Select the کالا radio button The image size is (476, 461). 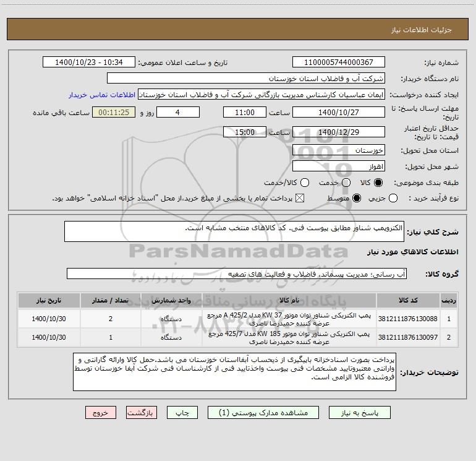pyautogui.click(x=378, y=183)
